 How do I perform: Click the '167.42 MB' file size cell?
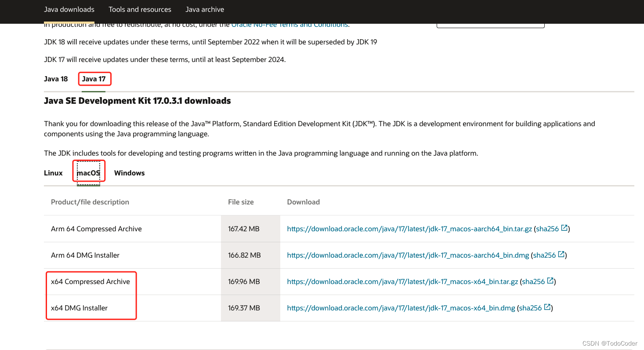250,229
